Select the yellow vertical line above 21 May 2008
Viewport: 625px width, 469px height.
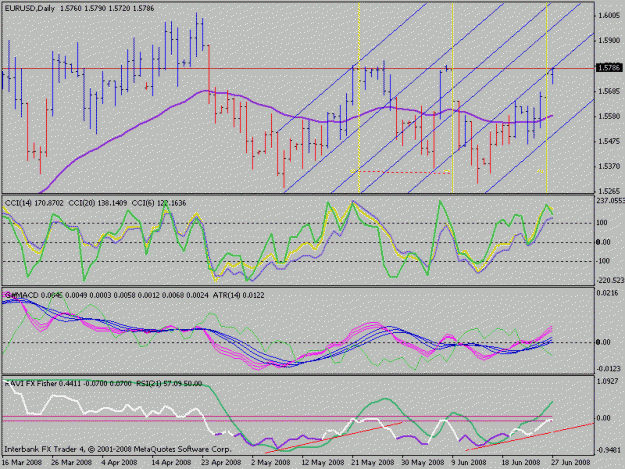pyautogui.click(x=359, y=98)
